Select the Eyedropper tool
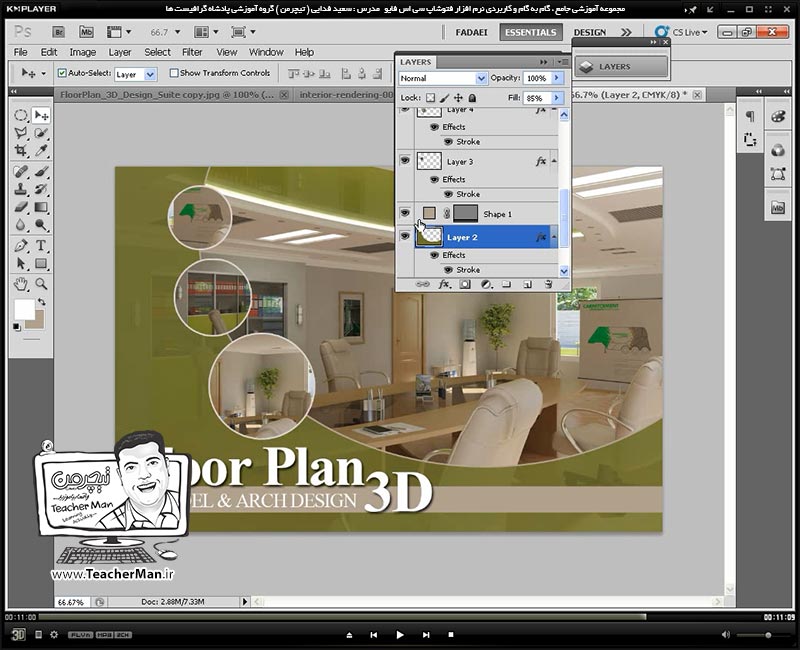This screenshot has height=650, width=800. click(x=41, y=151)
